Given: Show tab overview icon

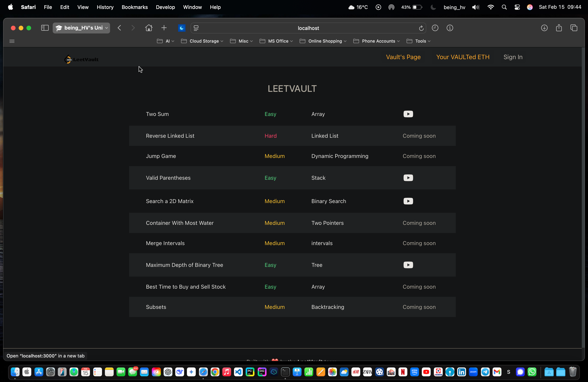Looking at the screenshot, I should (574, 28).
